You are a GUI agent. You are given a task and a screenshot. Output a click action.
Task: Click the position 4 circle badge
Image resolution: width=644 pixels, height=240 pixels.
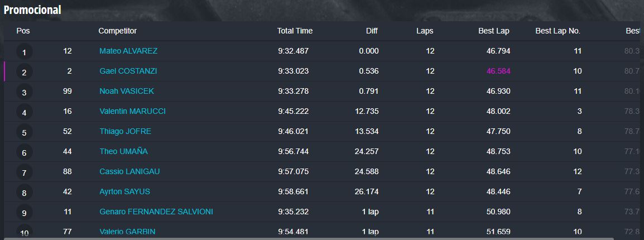[24, 113]
